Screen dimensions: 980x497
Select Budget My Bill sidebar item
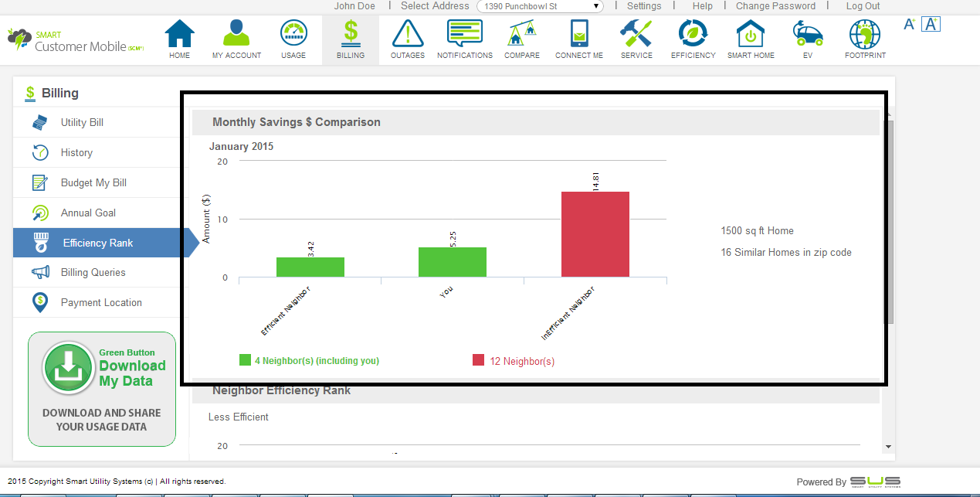[93, 182]
